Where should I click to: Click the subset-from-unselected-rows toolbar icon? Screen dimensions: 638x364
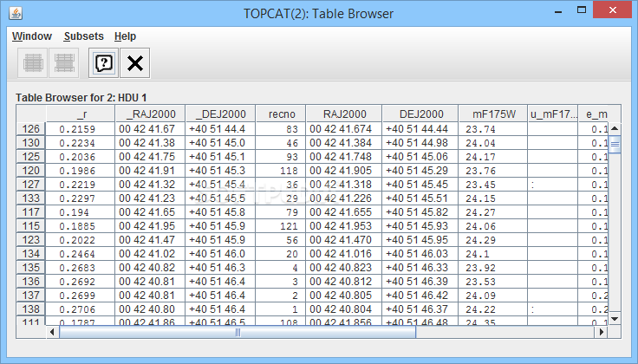tap(64, 63)
